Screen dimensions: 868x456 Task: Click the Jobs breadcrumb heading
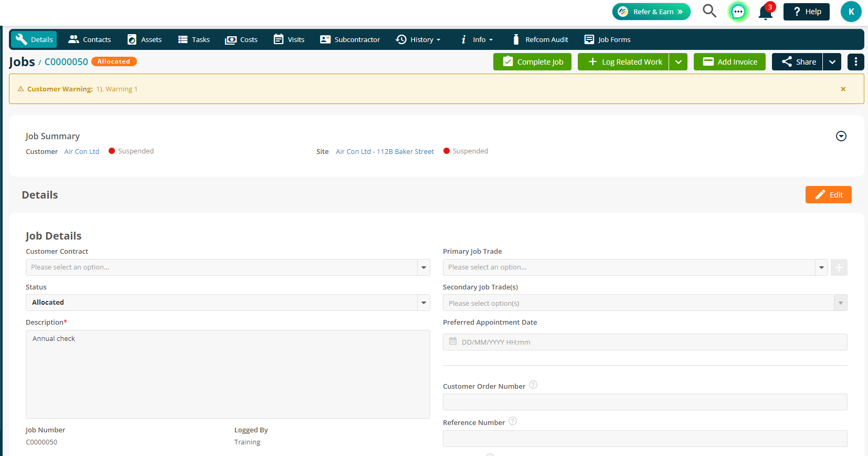[22, 62]
